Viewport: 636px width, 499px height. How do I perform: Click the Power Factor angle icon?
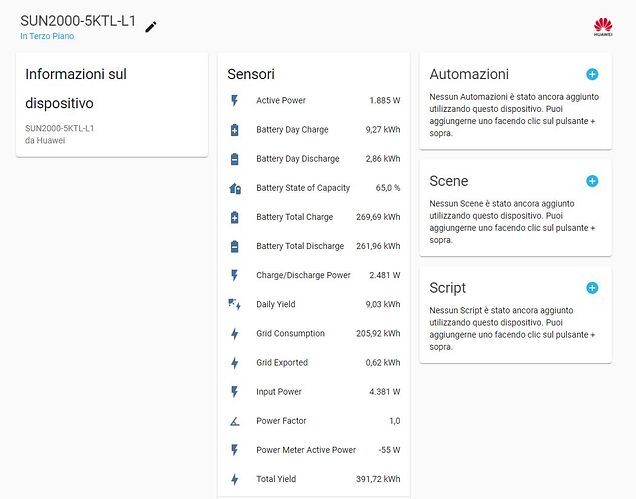(235, 421)
